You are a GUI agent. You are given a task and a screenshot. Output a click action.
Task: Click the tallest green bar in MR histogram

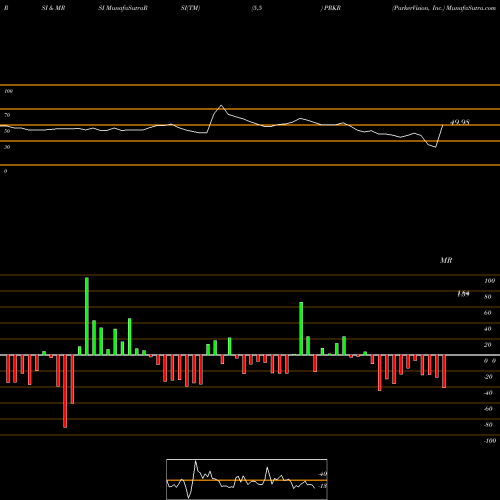[x=87, y=316]
